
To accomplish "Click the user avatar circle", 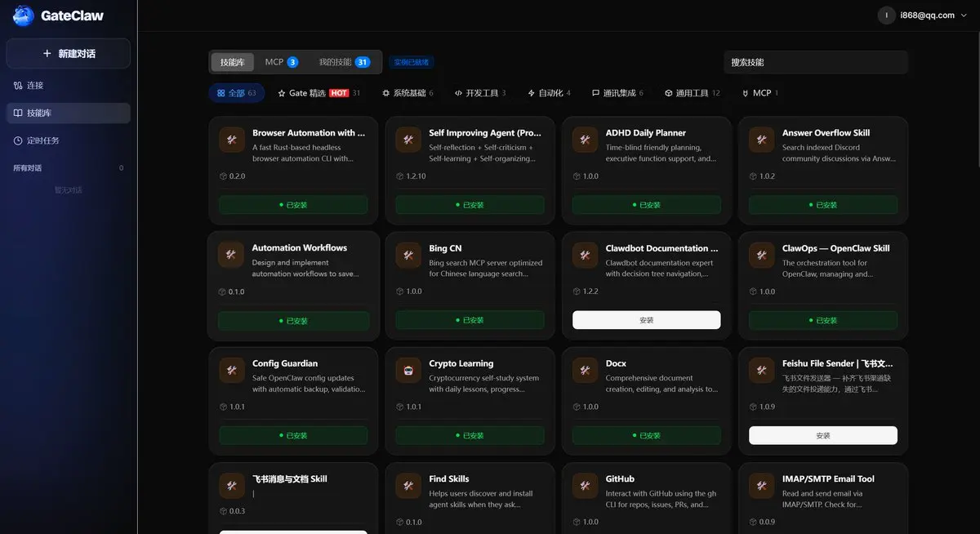I will click(x=886, y=15).
